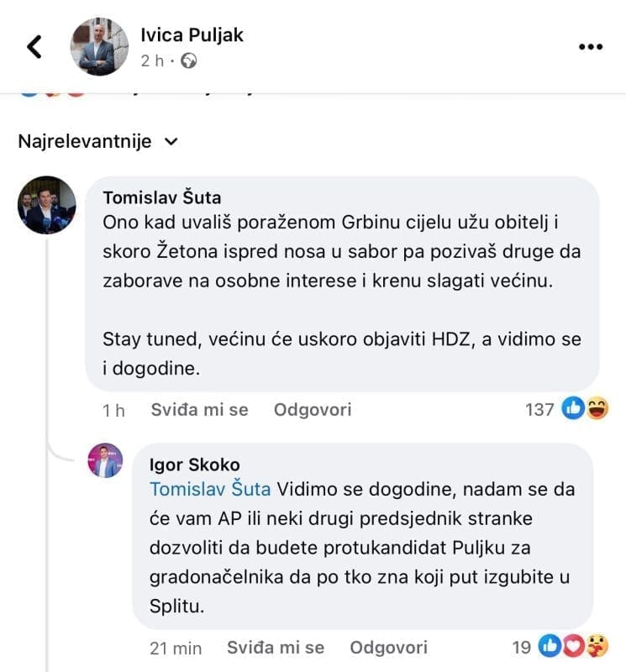Open Igor Skoko's profile name
Image resolution: width=626 pixels, height=672 pixels.
point(194,465)
